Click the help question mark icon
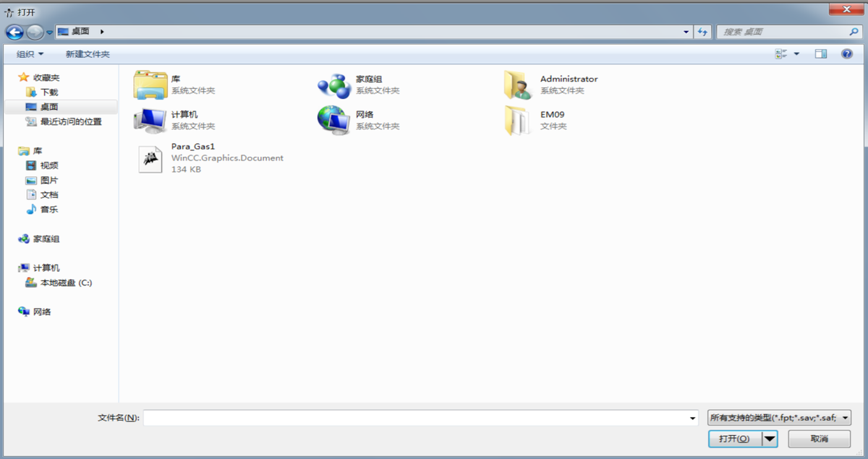Image resolution: width=868 pixels, height=459 pixels. pyautogui.click(x=846, y=54)
